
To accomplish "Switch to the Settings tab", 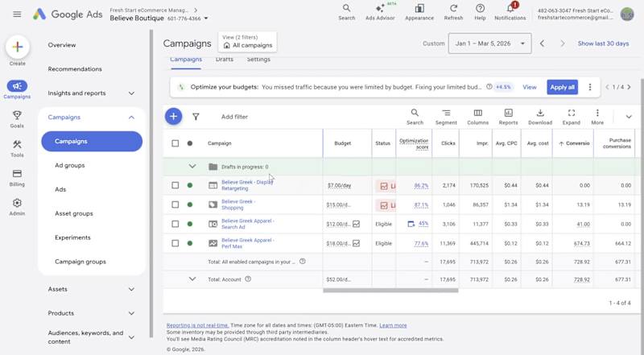I will coord(258,60).
